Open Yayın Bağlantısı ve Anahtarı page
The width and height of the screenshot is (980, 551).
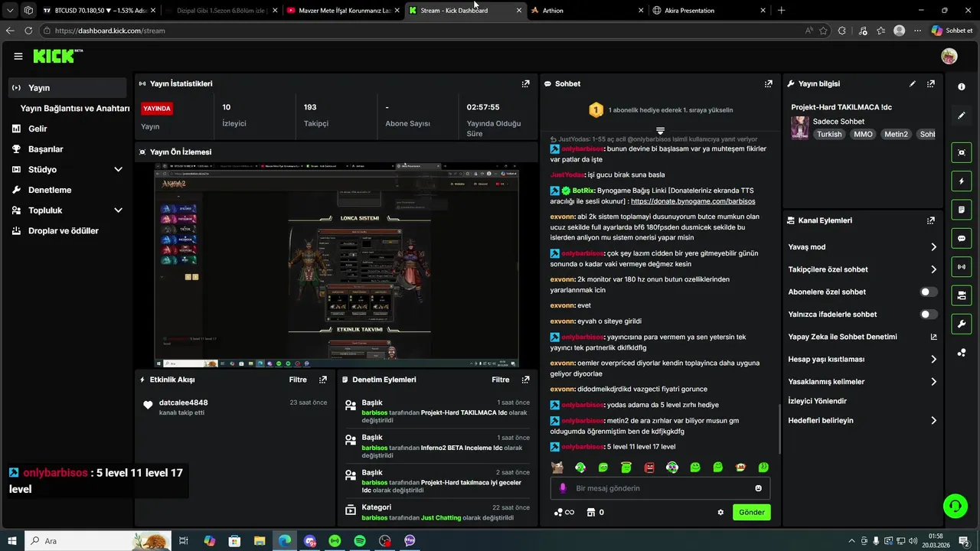click(75, 109)
